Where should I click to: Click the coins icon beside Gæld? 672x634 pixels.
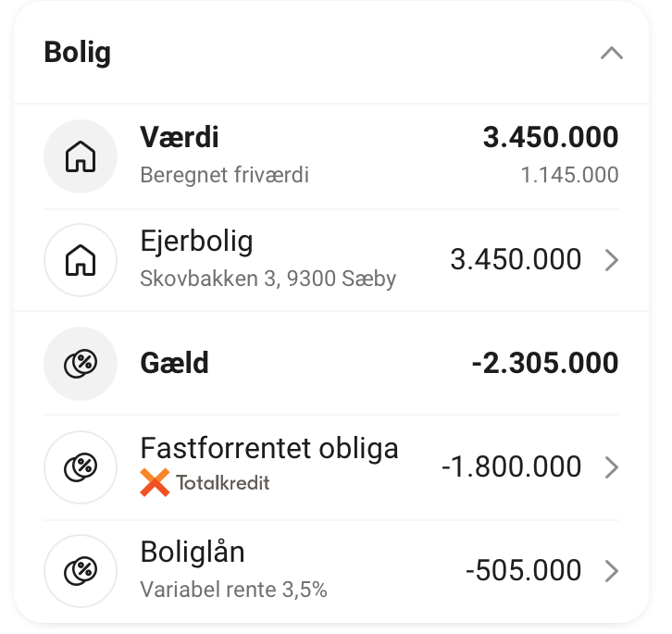click(81, 364)
